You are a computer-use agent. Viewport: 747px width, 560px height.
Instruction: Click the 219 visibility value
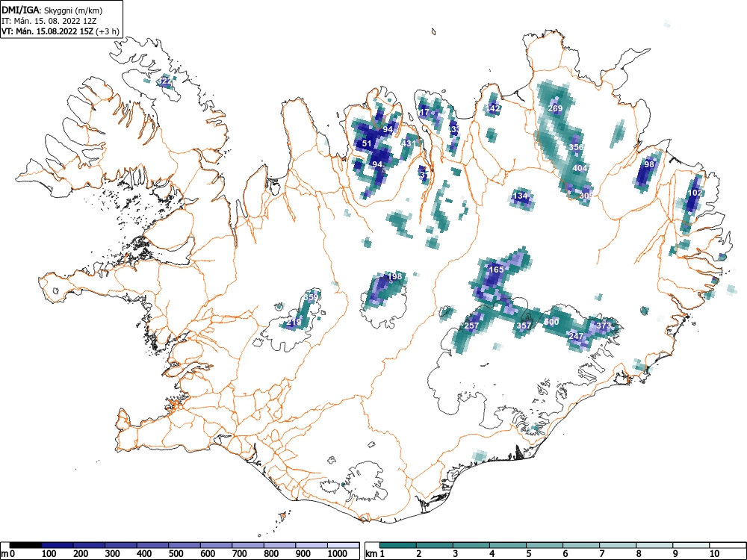(294, 322)
